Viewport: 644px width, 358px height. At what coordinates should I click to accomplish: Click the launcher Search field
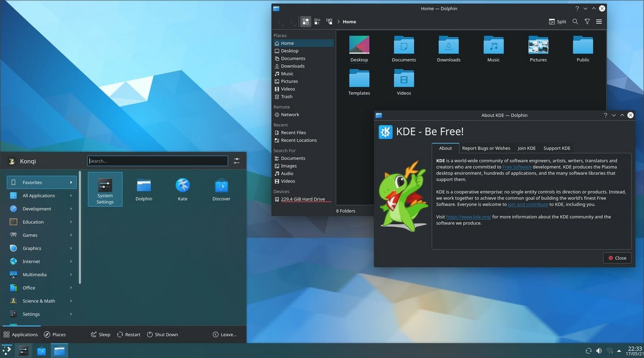(158, 161)
